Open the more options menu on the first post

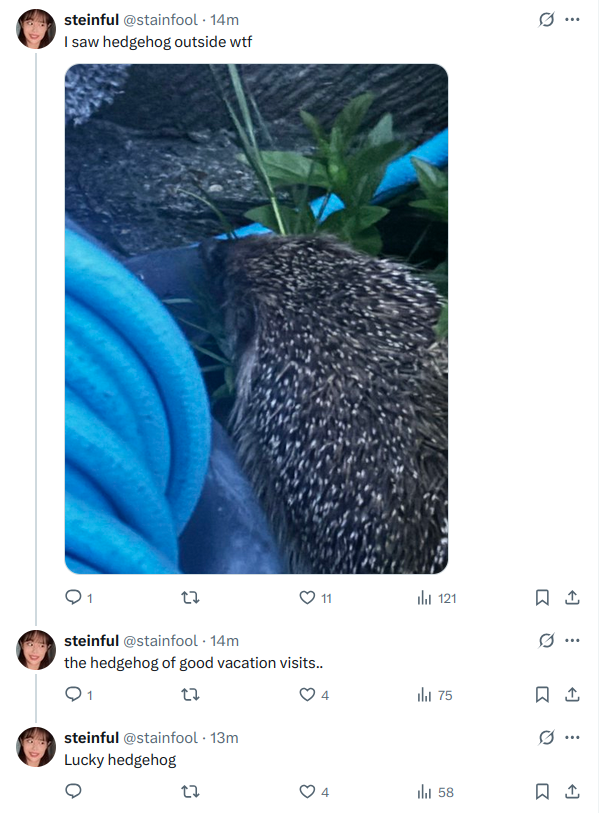coord(573,20)
